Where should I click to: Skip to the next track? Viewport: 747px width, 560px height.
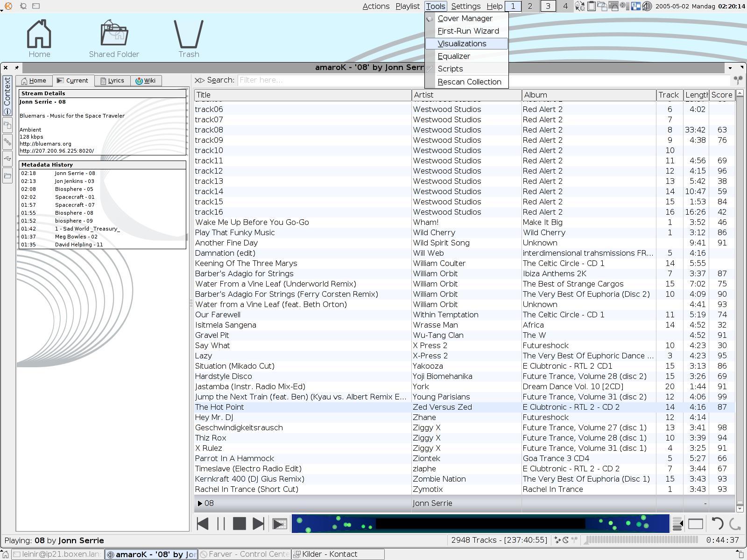point(258,524)
